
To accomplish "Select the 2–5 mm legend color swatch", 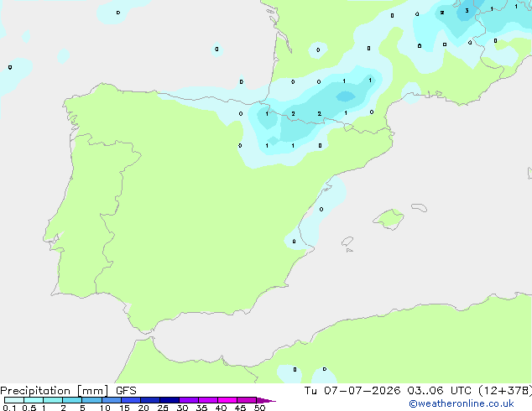I will (x=72, y=400).
